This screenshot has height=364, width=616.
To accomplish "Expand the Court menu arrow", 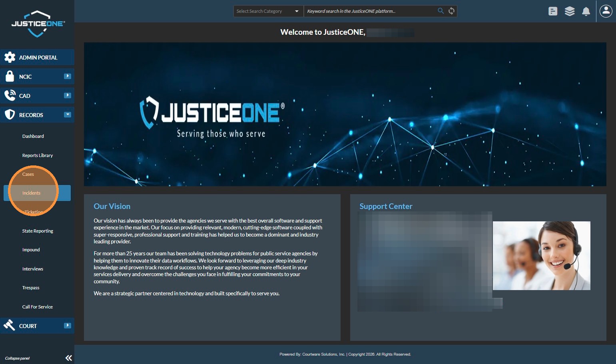I will [68, 325].
